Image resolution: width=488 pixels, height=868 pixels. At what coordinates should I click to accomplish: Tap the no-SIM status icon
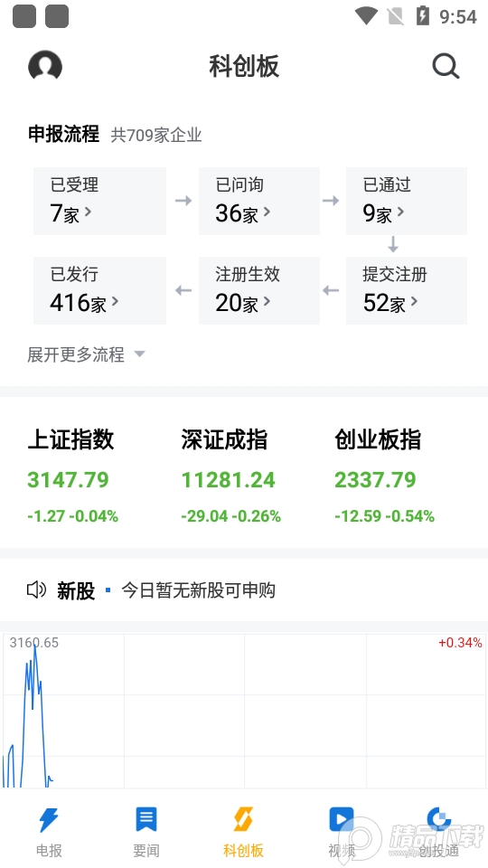tap(396, 16)
